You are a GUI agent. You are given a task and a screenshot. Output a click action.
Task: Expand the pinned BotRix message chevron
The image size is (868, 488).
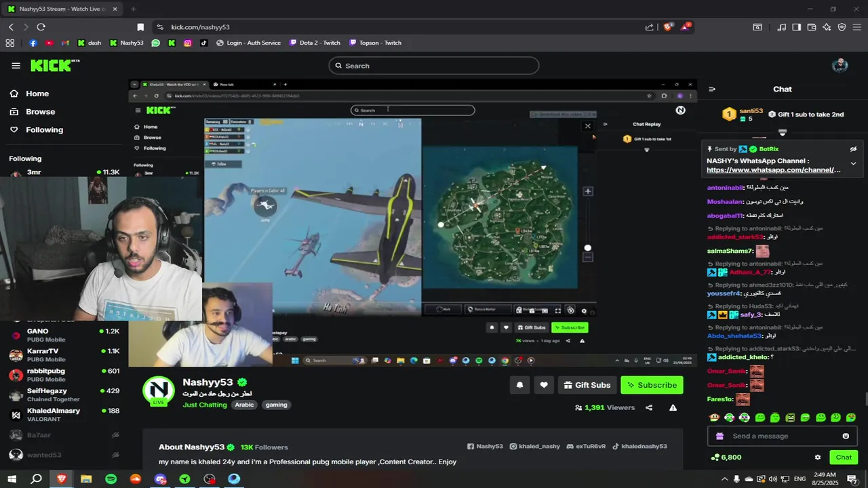click(x=853, y=163)
